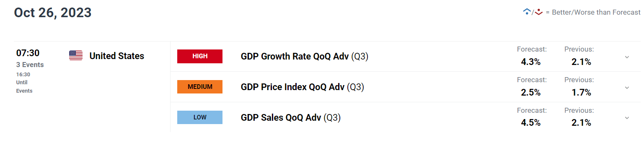Expand the GDP Sales QoQ row chevron
Viewport: 644px width, 153px height.
627,118
